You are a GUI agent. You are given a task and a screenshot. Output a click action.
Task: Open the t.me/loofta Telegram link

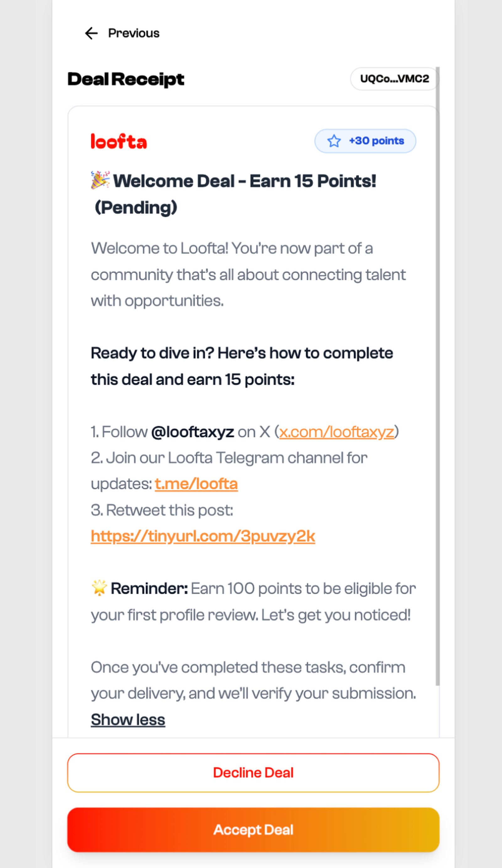click(196, 484)
